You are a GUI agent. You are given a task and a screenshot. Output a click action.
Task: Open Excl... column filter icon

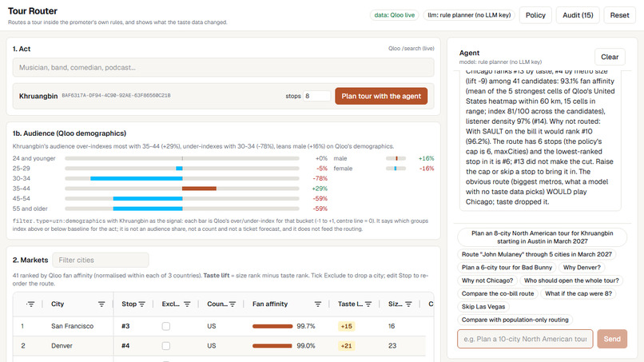pos(187,304)
